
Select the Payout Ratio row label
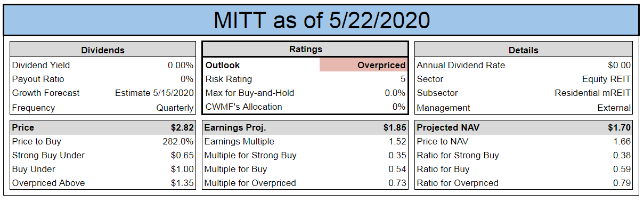(x=38, y=79)
